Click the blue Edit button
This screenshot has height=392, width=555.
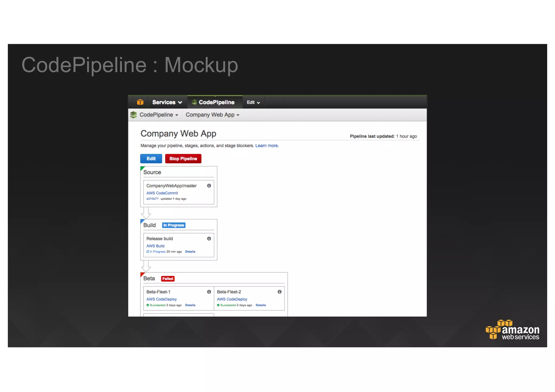[151, 159]
